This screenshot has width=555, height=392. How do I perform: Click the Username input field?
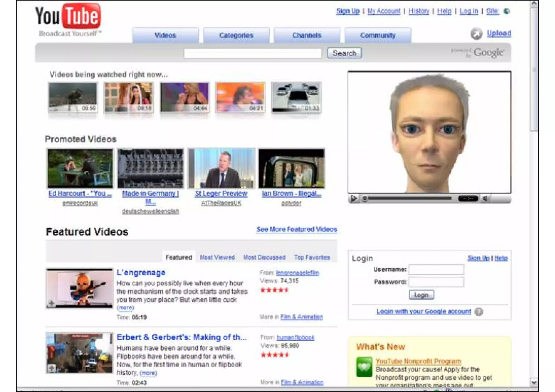(x=436, y=270)
